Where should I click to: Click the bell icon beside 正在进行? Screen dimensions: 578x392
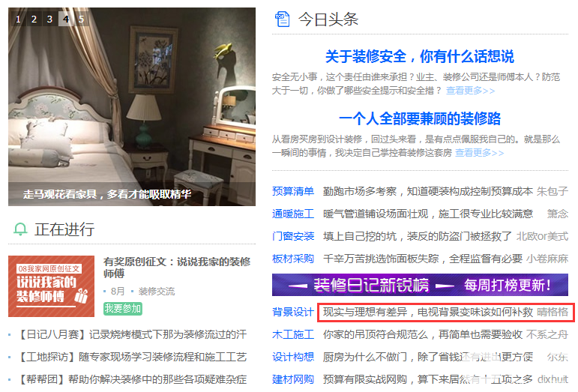click(20, 229)
